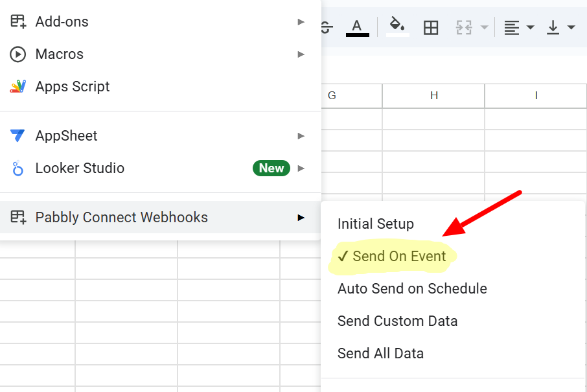Expand the merge cells dropdown arrow
The image size is (587, 392).
484,28
